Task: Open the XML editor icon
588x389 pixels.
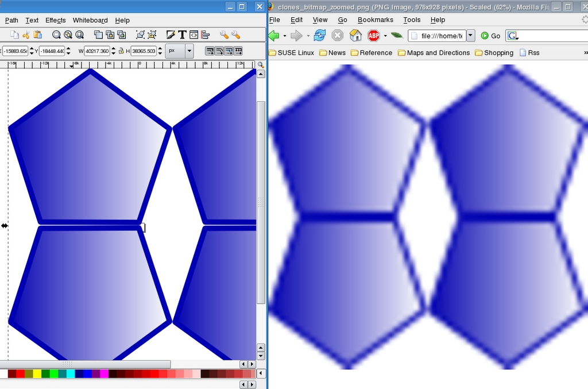Action: click(x=194, y=35)
